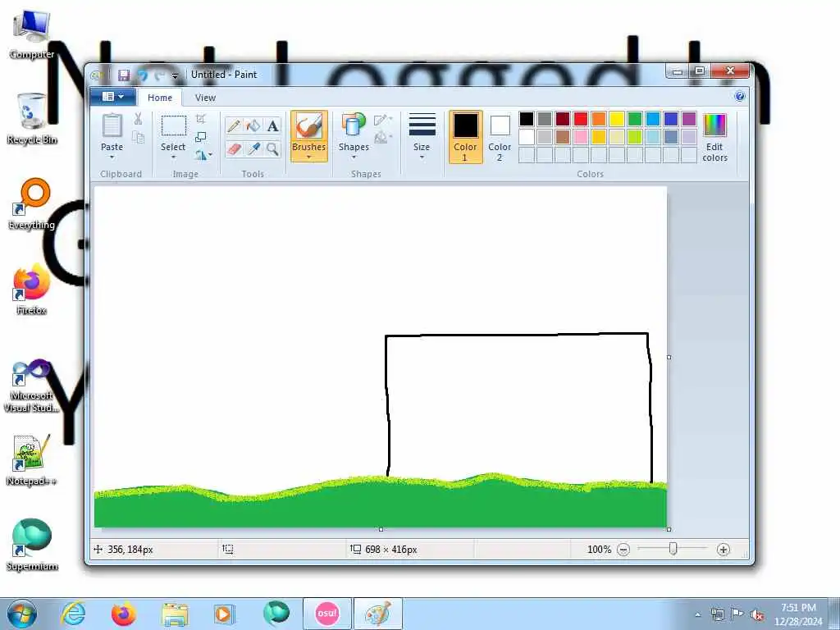Click the Save icon in title bar
The image size is (840, 630).
coord(125,75)
